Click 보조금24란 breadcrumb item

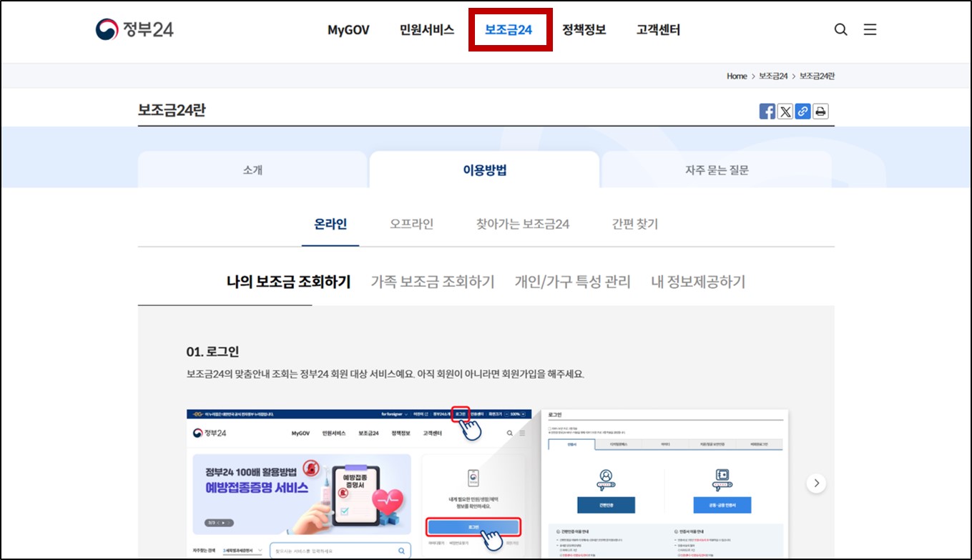817,76
